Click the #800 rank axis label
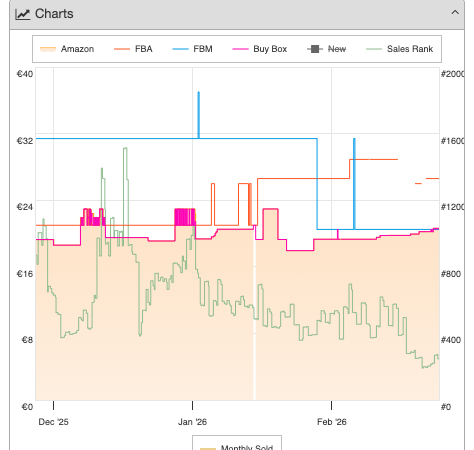Image resolution: width=474 pixels, height=450 pixels. tap(451, 274)
